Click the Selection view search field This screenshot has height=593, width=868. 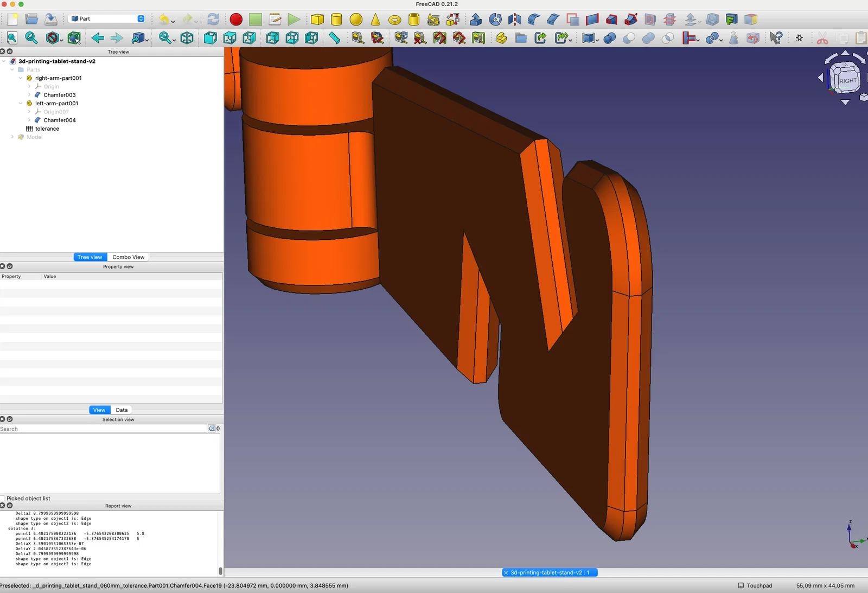click(x=103, y=429)
